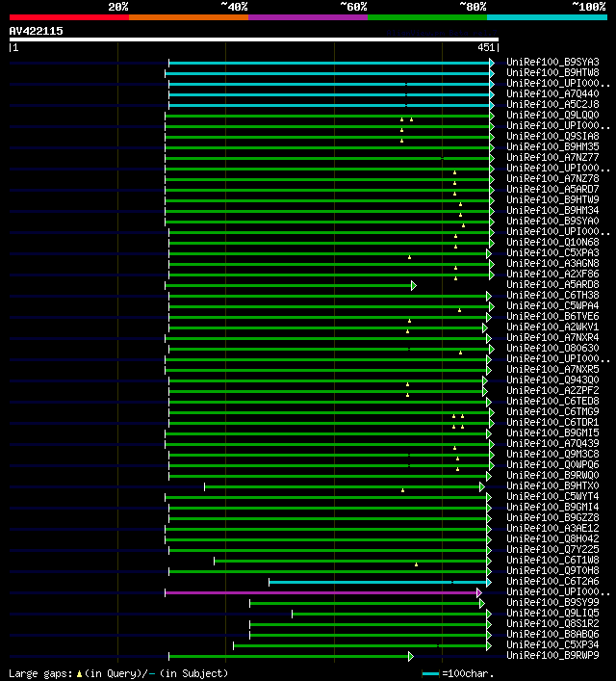Select hit label UniRef100_B9HTW9
616x681 pixels.
pos(552,199)
